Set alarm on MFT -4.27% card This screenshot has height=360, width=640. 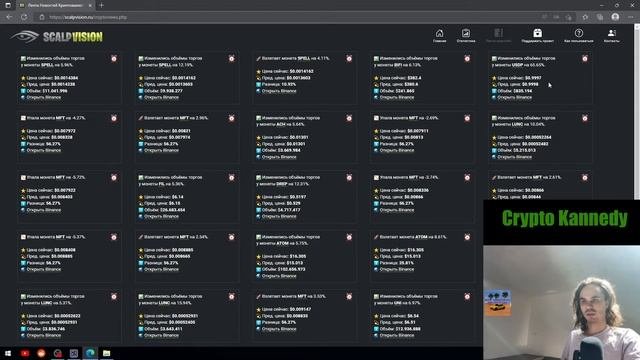(x=114, y=118)
